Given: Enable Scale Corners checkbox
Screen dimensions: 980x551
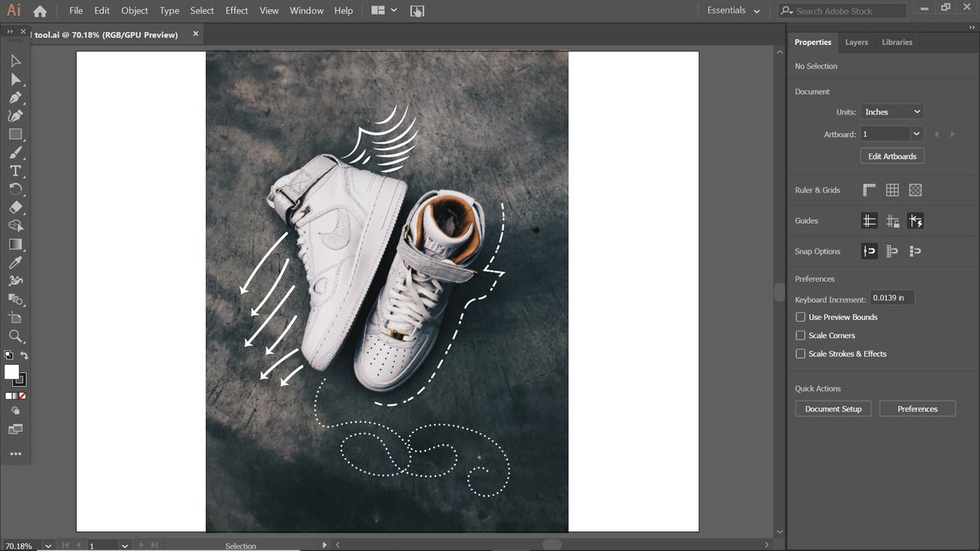Looking at the screenshot, I should [800, 335].
